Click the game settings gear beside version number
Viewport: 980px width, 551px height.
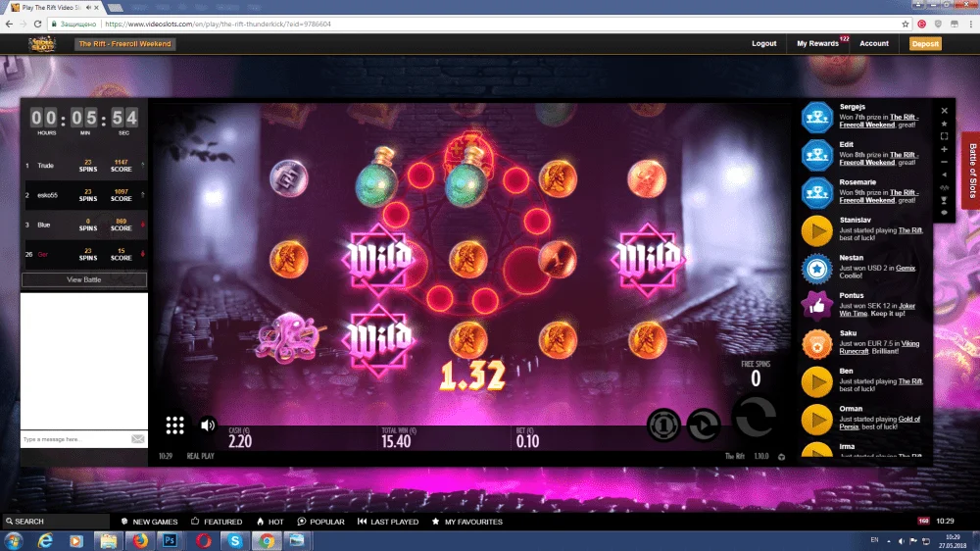pyautogui.click(x=781, y=457)
